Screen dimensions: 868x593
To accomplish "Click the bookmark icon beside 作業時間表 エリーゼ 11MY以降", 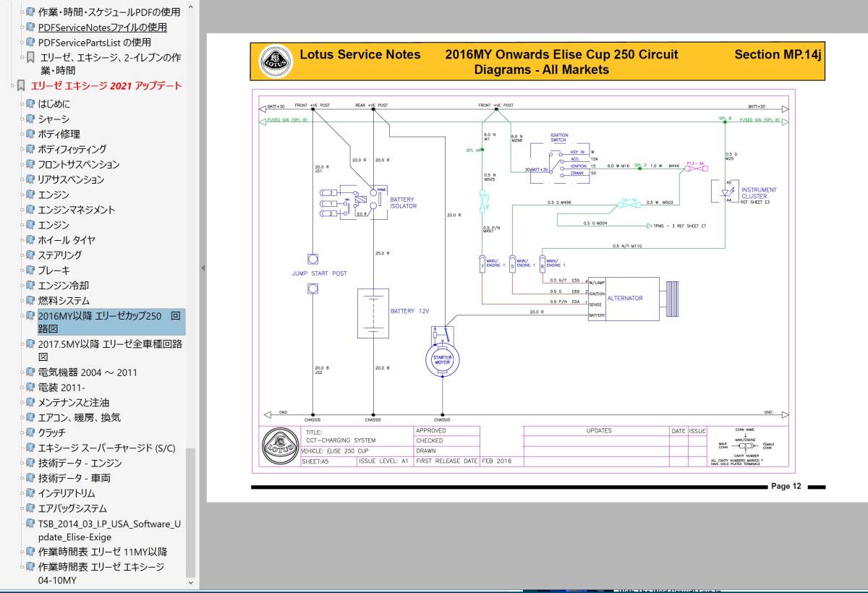I will (x=30, y=552).
